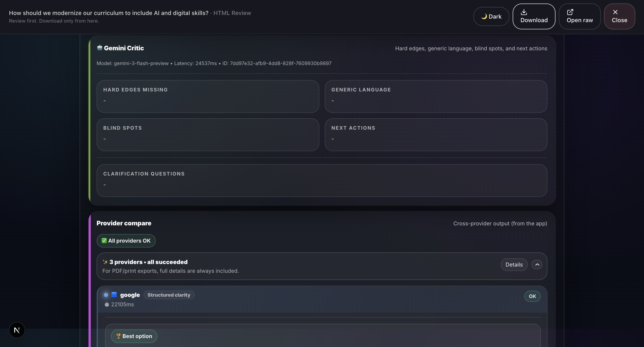
Task: Click the google provider blue square icon
Action: point(114,294)
